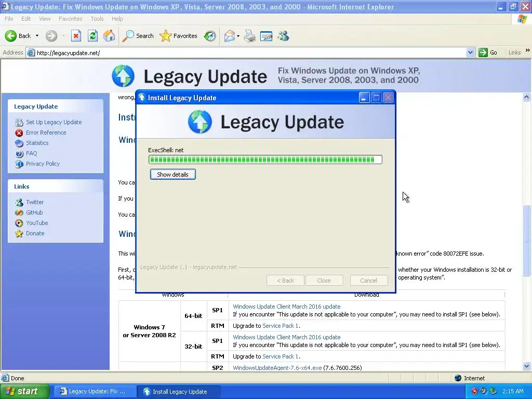The image size is (532, 399).
Task: Open the Privacy Policy sidebar link
Action: 43,164
